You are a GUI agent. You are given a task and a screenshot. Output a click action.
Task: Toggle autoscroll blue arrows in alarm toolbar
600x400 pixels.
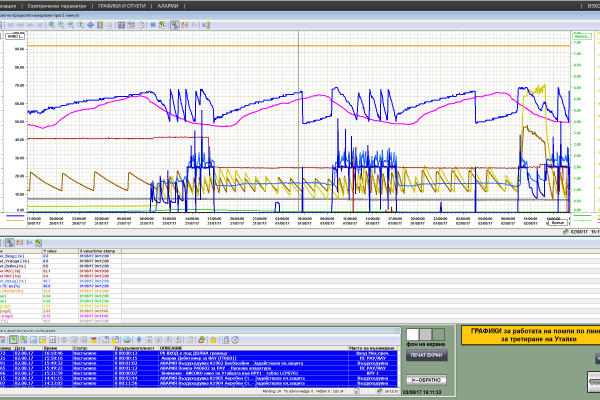pyautogui.click(x=139, y=340)
